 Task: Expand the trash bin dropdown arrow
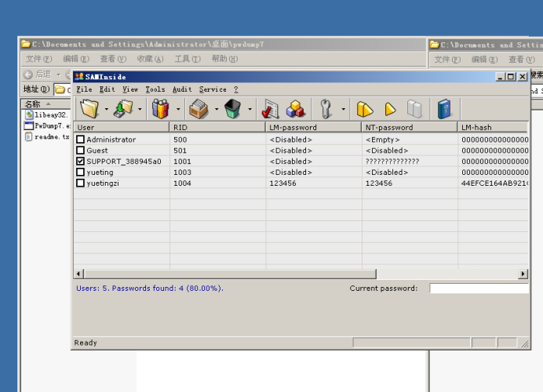(250, 109)
